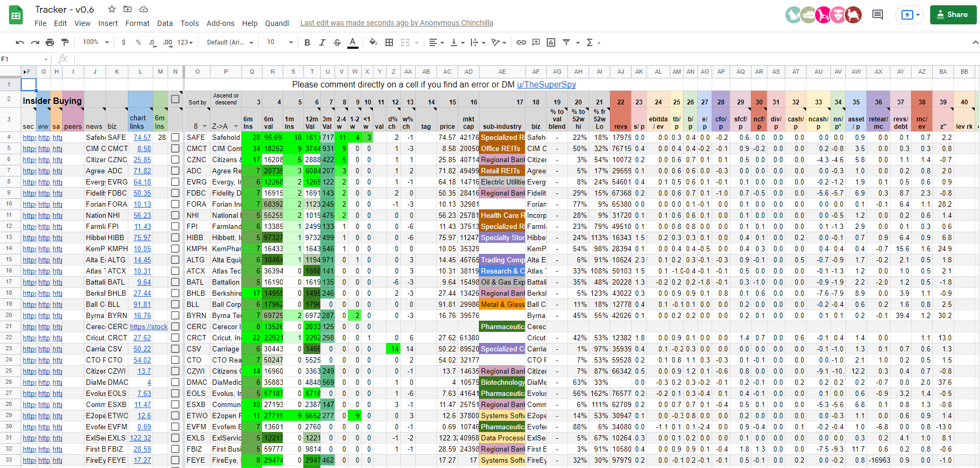Toggle the header checkbox in row 2
This screenshot has height=468, width=980.
click(x=175, y=99)
